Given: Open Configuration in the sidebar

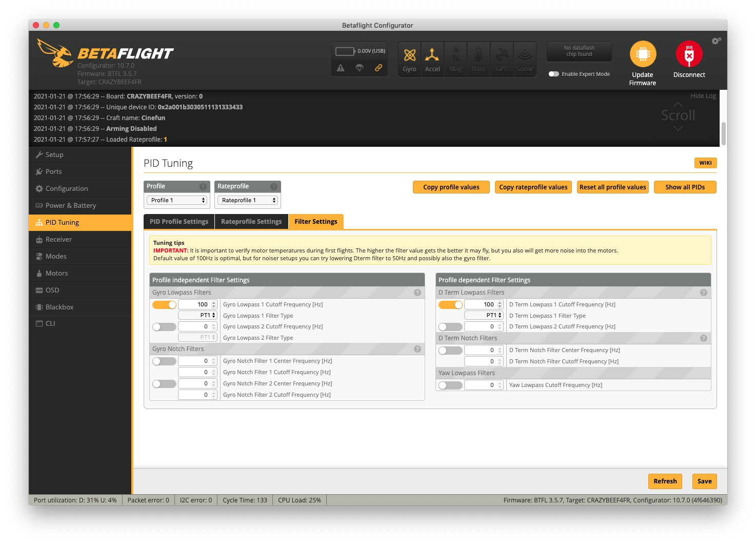Looking at the screenshot, I should [80, 189].
